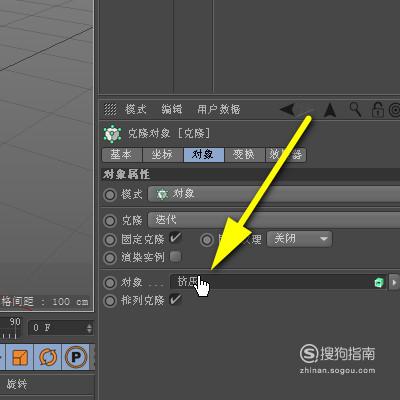This screenshot has height=400, width=400.
Task: Click keyframe dot beside 固定克隆
Action: [x=110, y=240]
